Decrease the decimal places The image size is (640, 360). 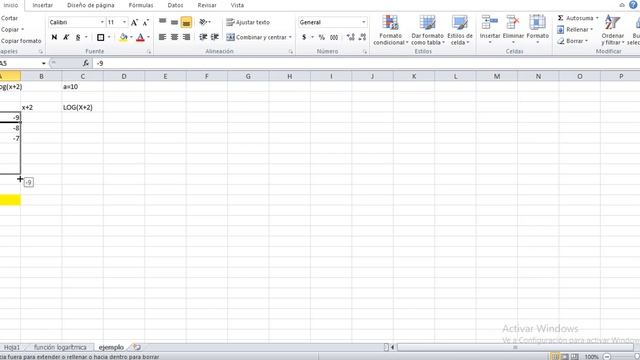(362, 37)
